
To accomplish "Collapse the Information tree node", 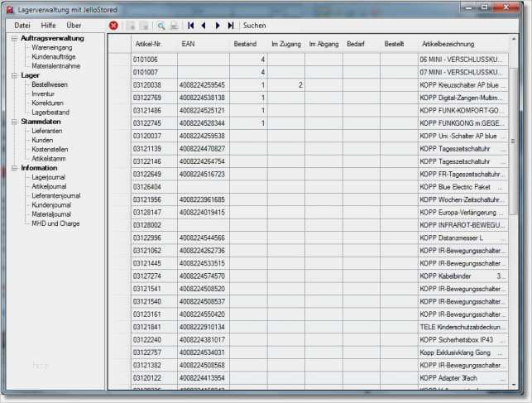I will [14, 168].
